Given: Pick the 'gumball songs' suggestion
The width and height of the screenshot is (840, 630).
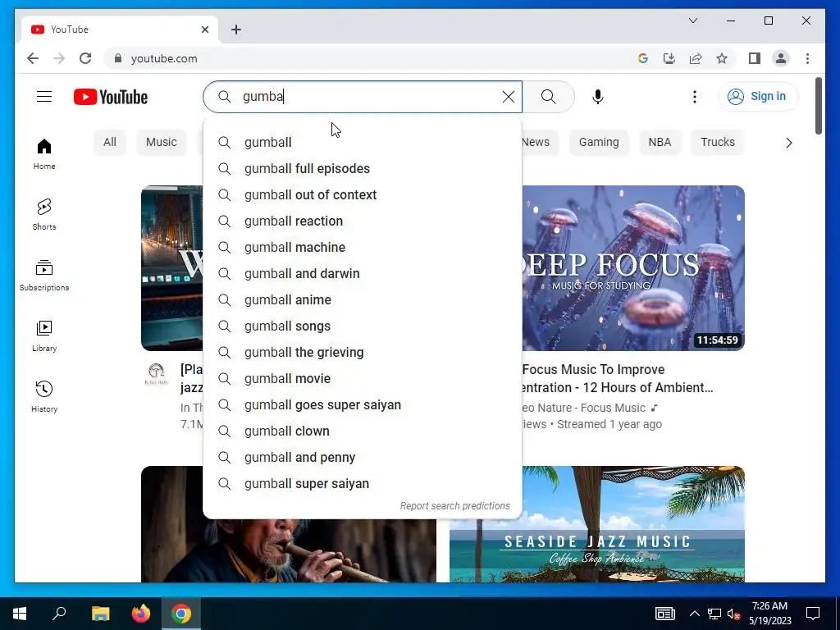Looking at the screenshot, I should pos(363,326).
